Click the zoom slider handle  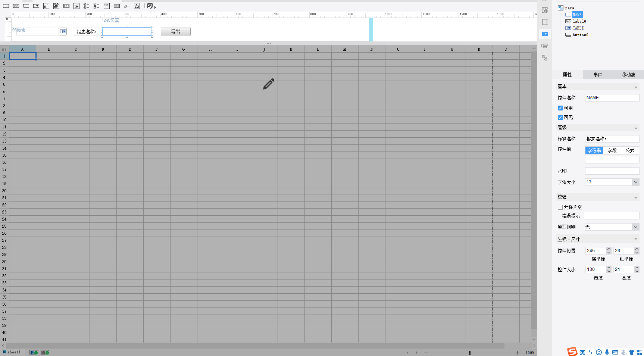470,353
